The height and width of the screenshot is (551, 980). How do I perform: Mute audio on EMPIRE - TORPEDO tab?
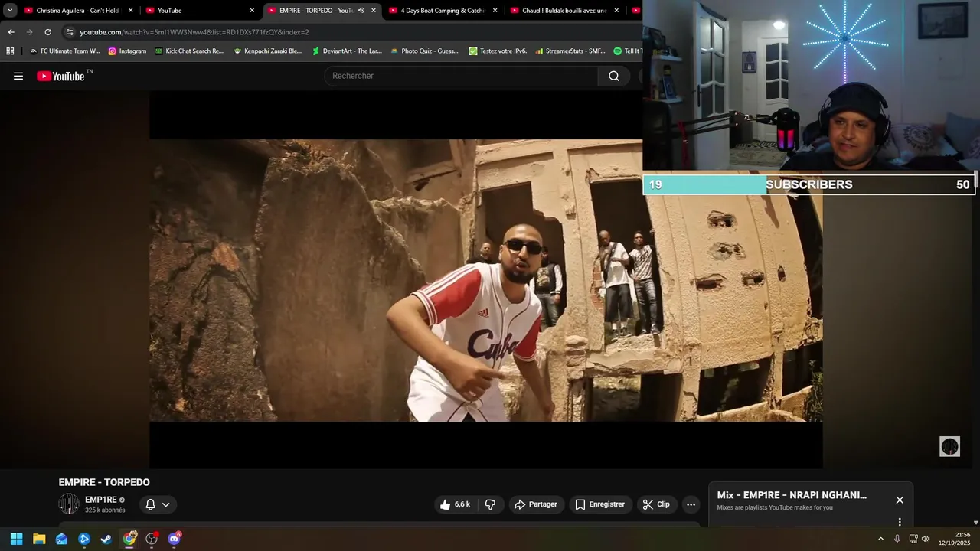point(361,11)
